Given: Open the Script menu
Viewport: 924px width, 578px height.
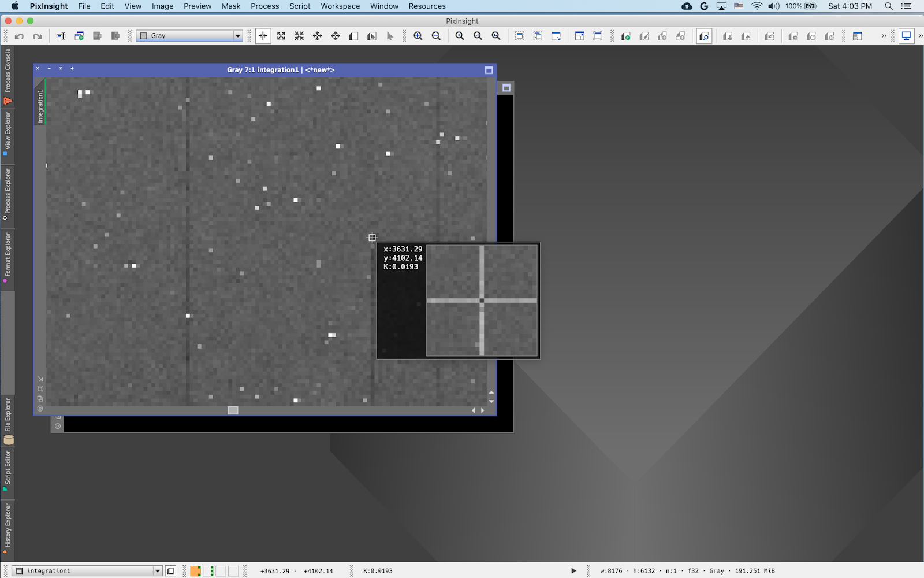Looking at the screenshot, I should pos(300,6).
